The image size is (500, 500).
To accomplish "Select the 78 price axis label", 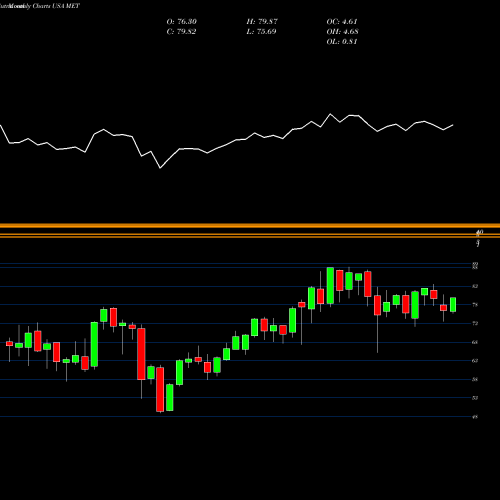I will (475, 305).
